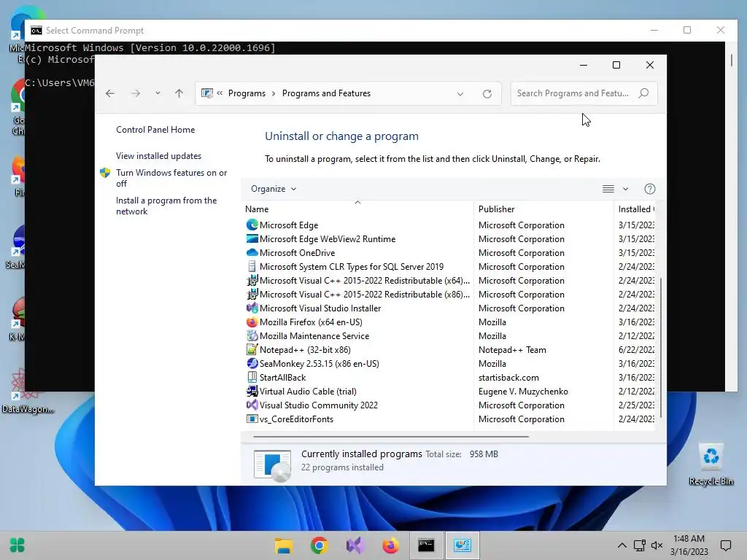The image size is (747, 560).
Task: Select the Microsoft OneDrive row name
Action: pyautogui.click(x=298, y=253)
